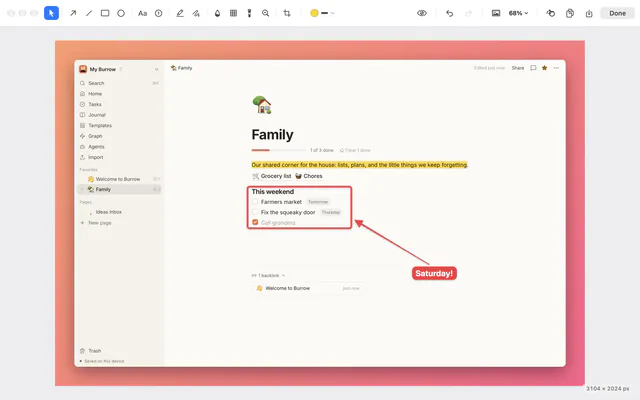Image resolution: width=640 pixels, height=400 pixels.
Task: Click the drag-me pin icon
Action: [x=551, y=13]
